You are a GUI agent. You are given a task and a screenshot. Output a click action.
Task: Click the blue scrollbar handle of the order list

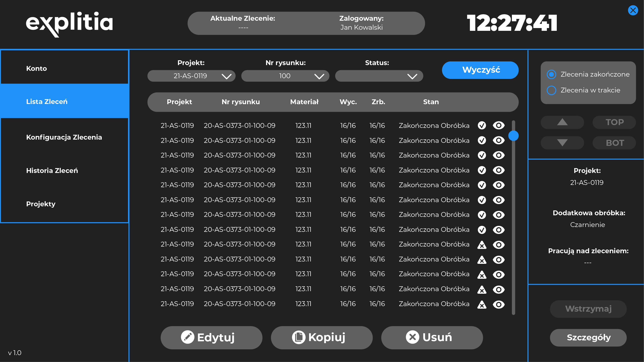coord(513,136)
